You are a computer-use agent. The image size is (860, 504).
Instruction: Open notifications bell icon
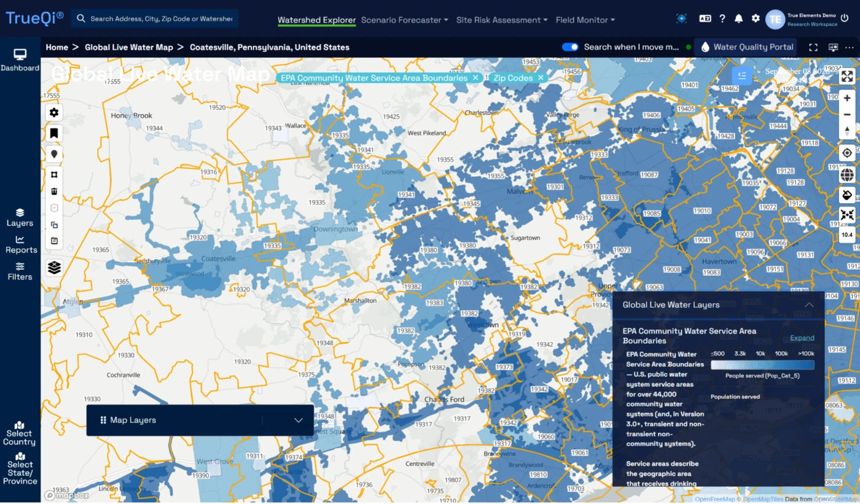coord(739,18)
